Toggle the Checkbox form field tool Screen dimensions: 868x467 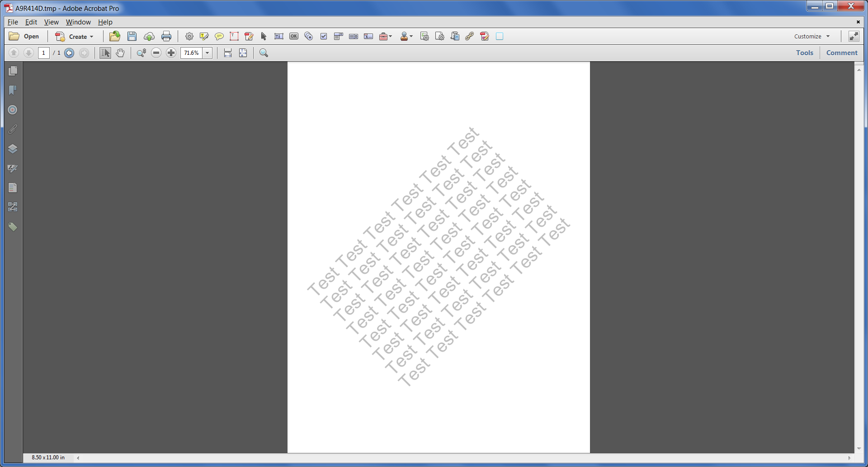pyautogui.click(x=324, y=36)
